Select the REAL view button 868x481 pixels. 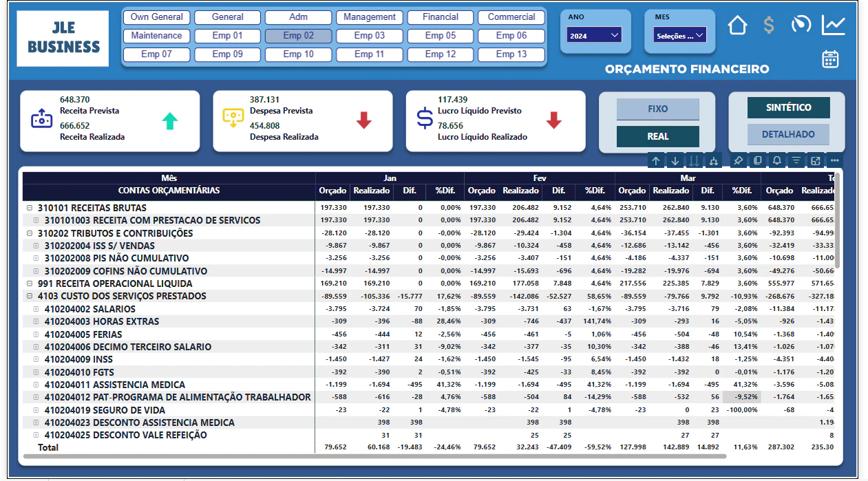pyautogui.click(x=657, y=136)
